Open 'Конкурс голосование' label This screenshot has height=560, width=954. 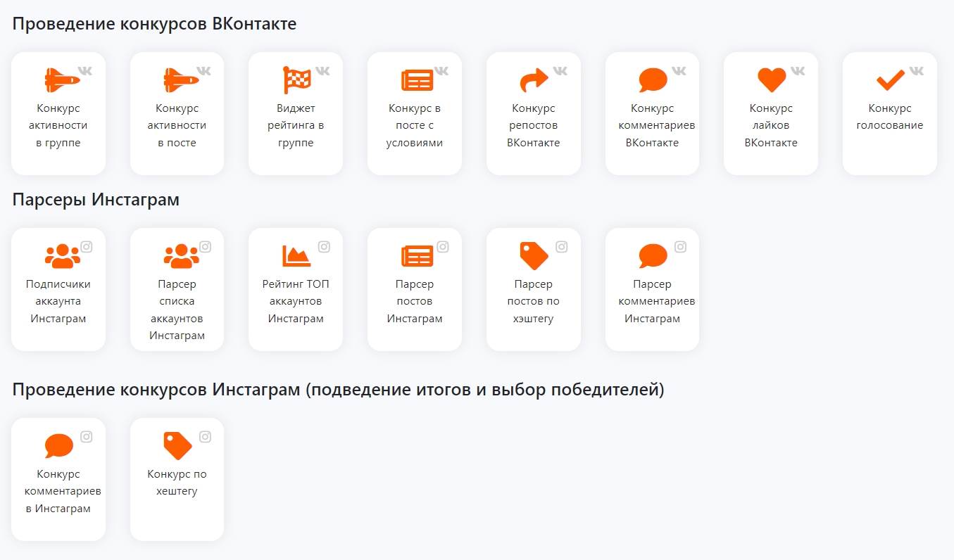[890, 117]
